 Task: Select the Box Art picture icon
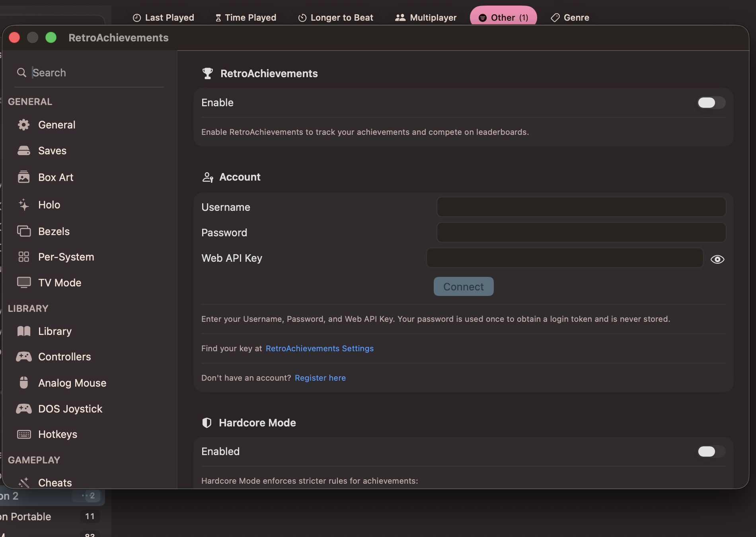click(x=24, y=177)
